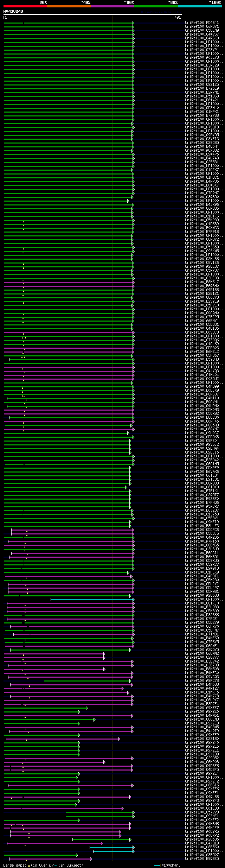Select hit UniRef100_Q7ZYR4
Screen dimensions: 225x868
(202, 50)
